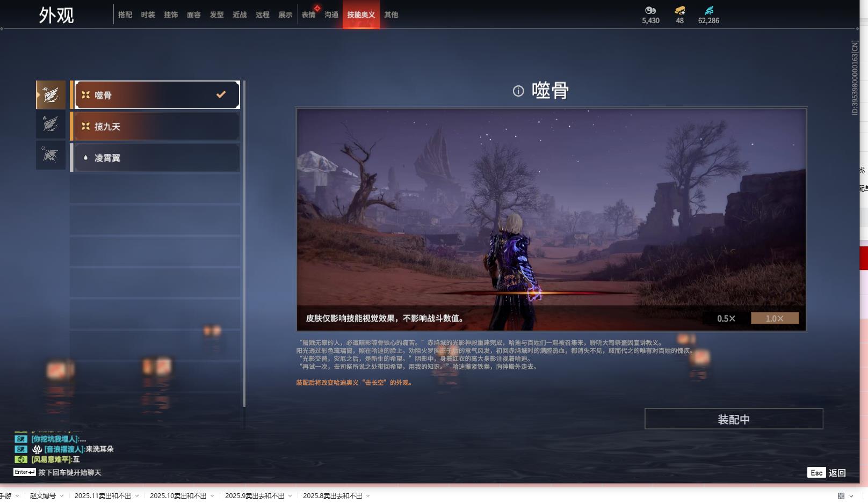Open the 展示 tab
The height and width of the screenshot is (504, 868).
[x=285, y=15]
